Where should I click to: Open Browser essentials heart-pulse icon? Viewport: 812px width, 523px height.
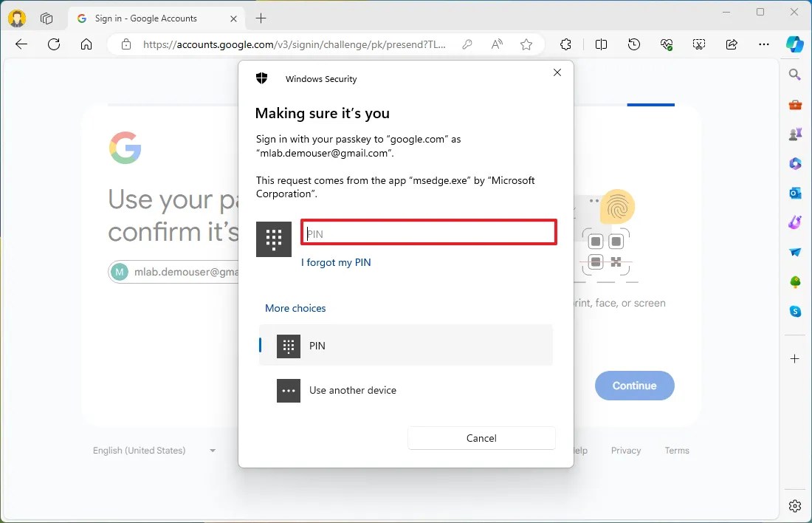[667, 44]
